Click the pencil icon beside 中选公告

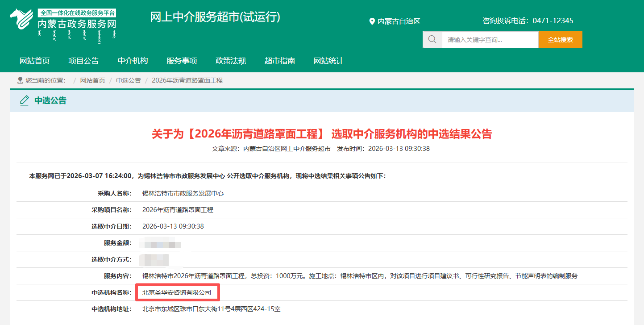(x=24, y=101)
